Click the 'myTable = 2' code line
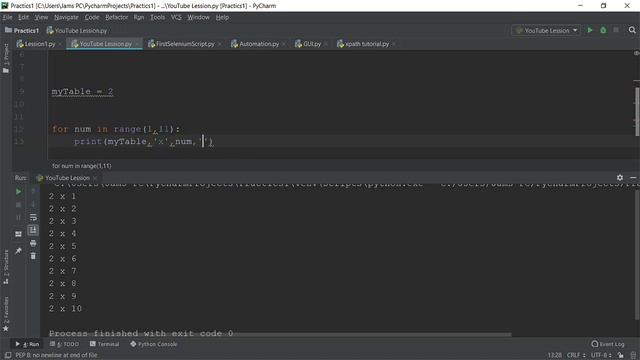 pos(82,91)
